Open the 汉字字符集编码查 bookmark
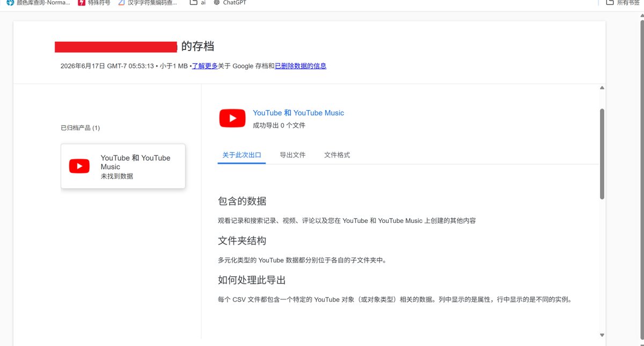This screenshot has height=346, width=644. 149,3
